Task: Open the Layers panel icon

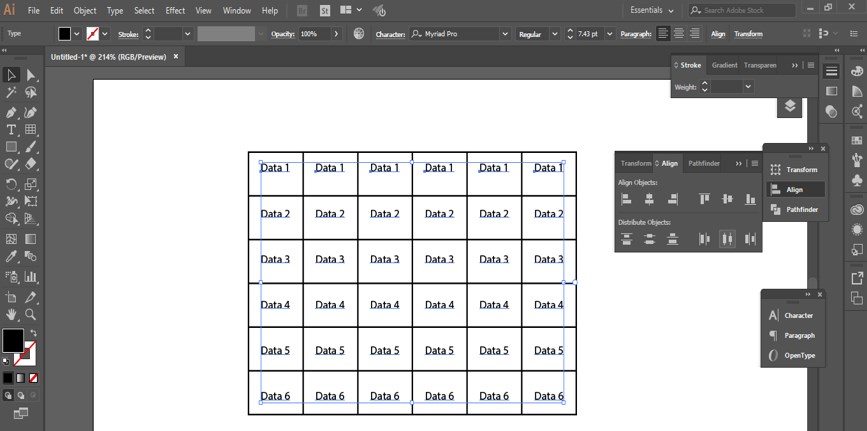Action: 790,106
